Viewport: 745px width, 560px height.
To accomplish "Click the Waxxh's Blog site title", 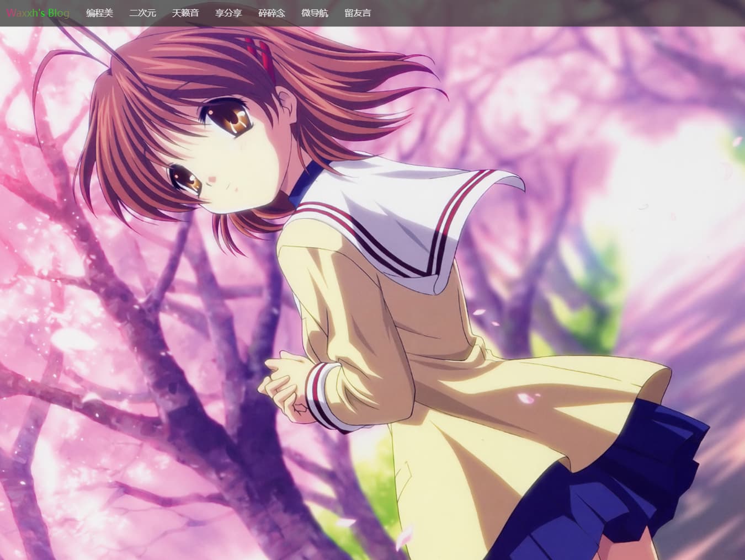I will pyautogui.click(x=38, y=13).
